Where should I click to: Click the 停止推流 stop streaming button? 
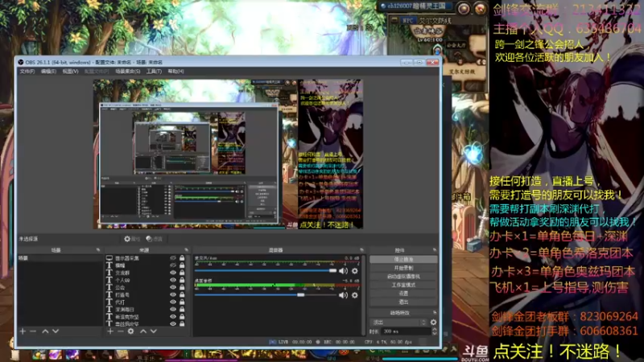pos(403,259)
